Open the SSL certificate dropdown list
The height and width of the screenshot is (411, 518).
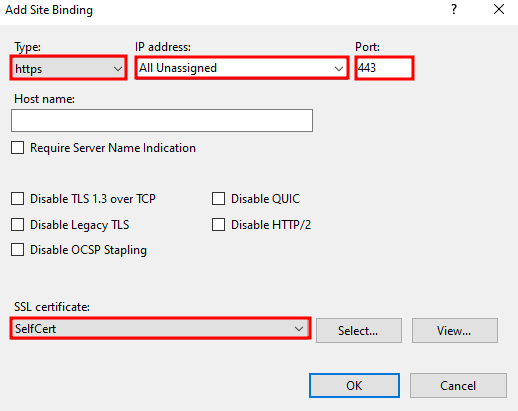point(160,329)
